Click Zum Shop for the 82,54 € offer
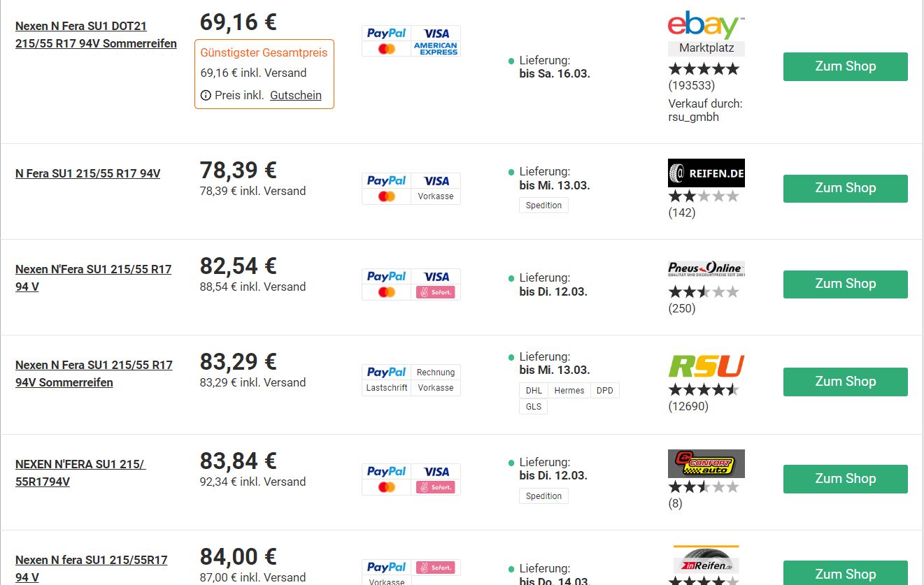 click(x=845, y=284)
